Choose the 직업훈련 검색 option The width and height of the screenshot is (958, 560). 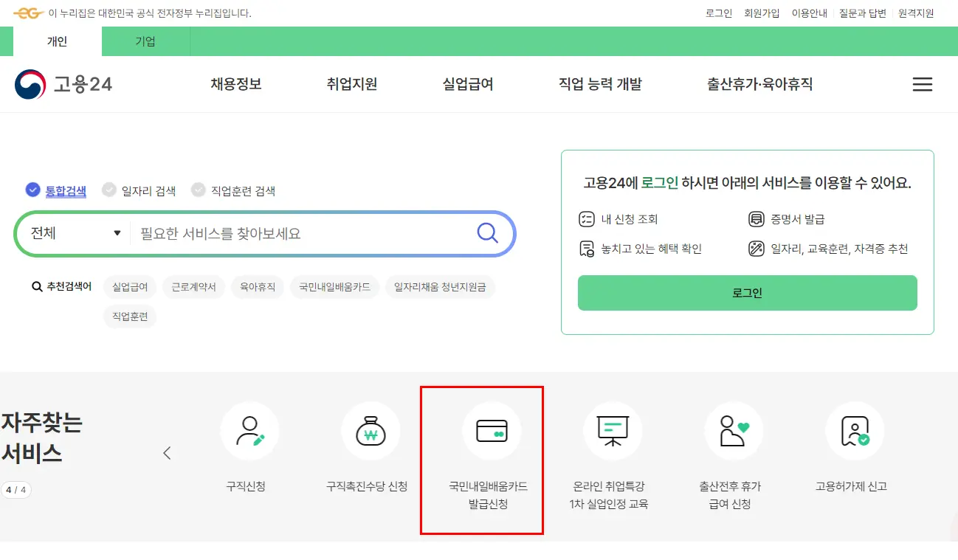[x=198, y=190]
